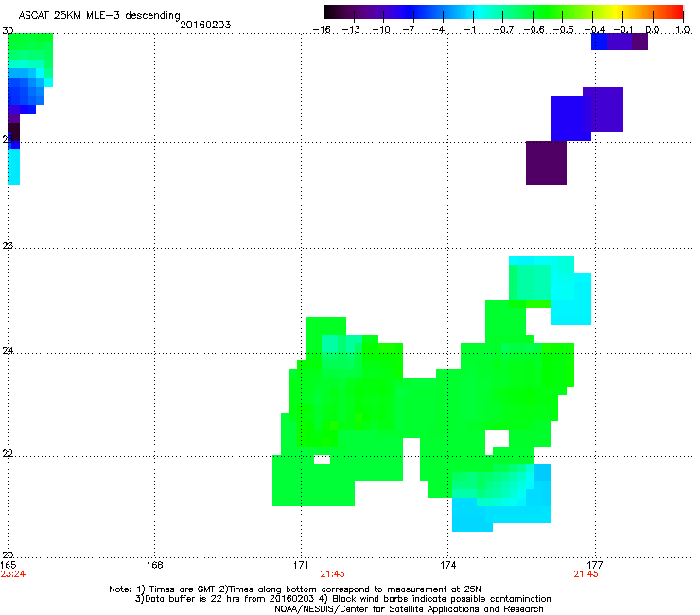Click the -13 color scale label
Image resolution: width=700 pixels, height=615 pixels.
point(351,30)
